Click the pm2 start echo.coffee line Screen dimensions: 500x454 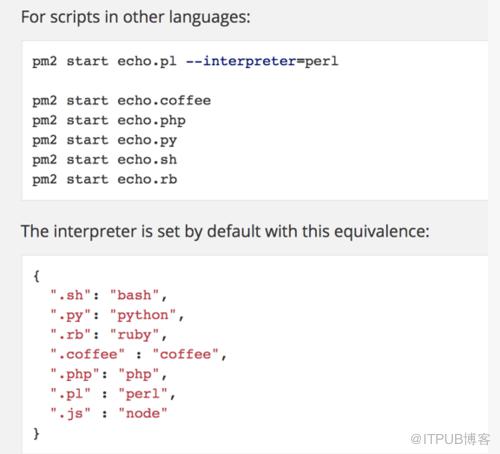(x=122, y=101)
